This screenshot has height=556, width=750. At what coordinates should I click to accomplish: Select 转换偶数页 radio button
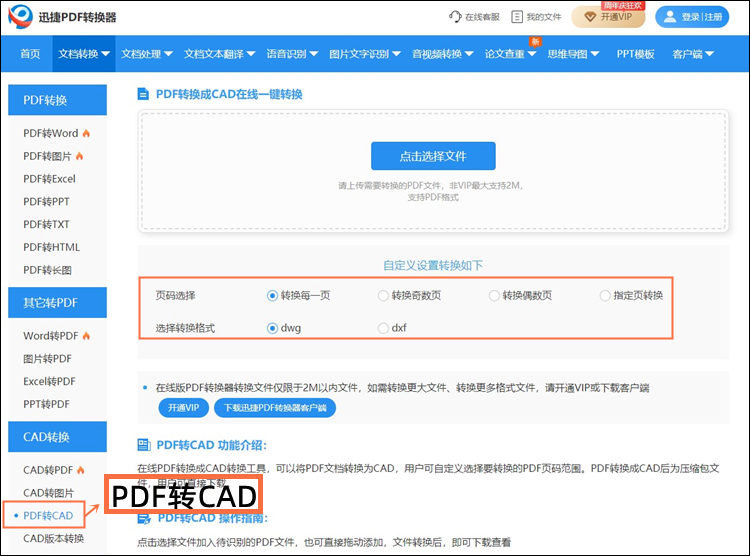click(x=494, y=296)
